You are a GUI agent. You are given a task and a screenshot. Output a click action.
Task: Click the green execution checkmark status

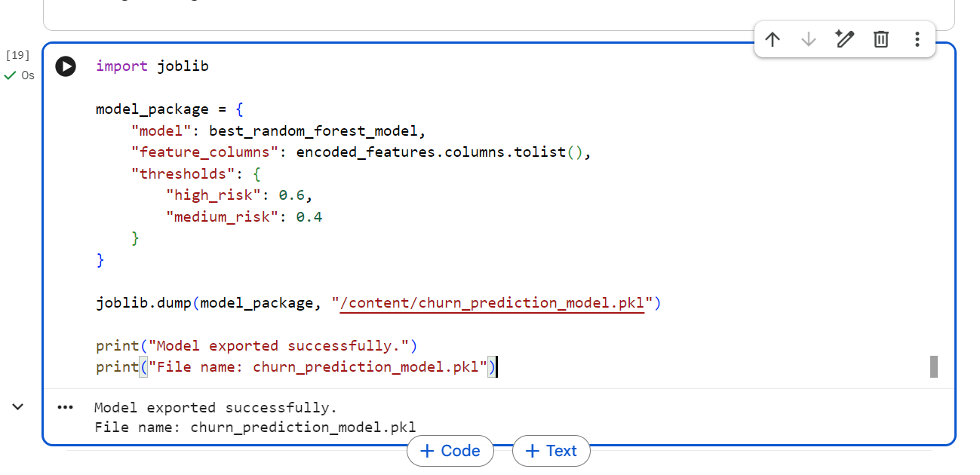coord(10,75)
